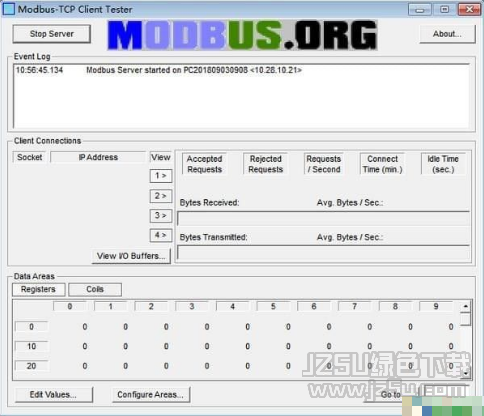Viewport: 484px width, 416px height.
Task: Select the event log entry at 10:56:45.134
Action: tap(159, 70)
